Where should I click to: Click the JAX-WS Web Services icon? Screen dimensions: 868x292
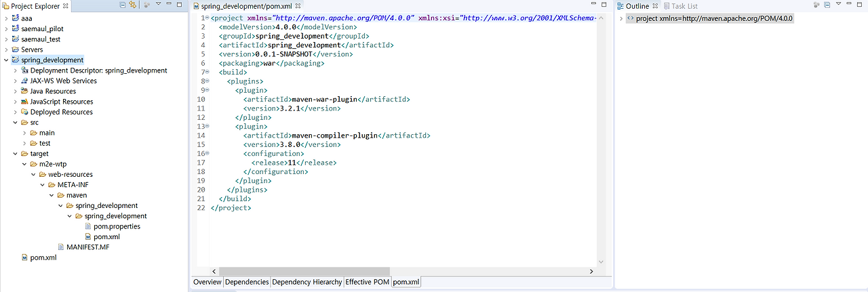pos(24,81)
